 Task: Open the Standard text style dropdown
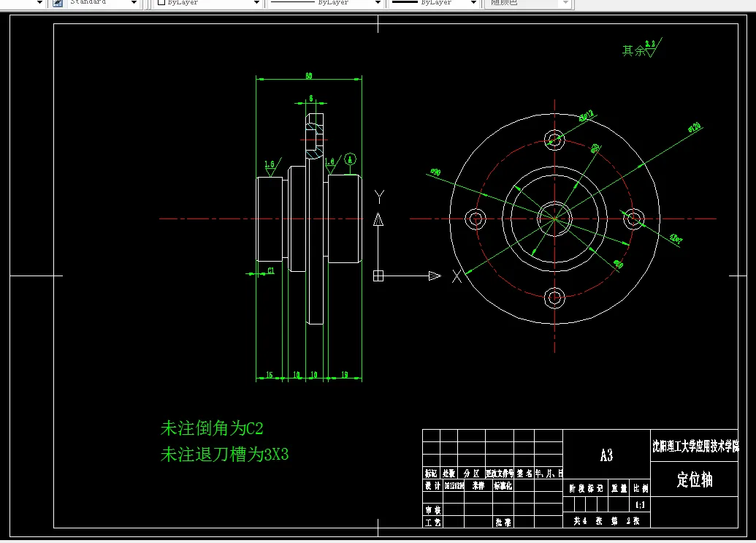coord(134,2)
